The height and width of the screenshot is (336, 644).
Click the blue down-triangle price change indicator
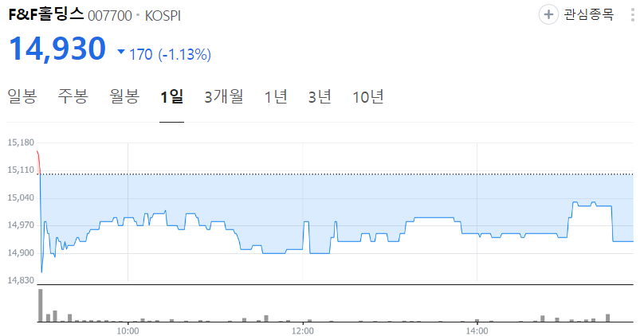pos(121,52)
